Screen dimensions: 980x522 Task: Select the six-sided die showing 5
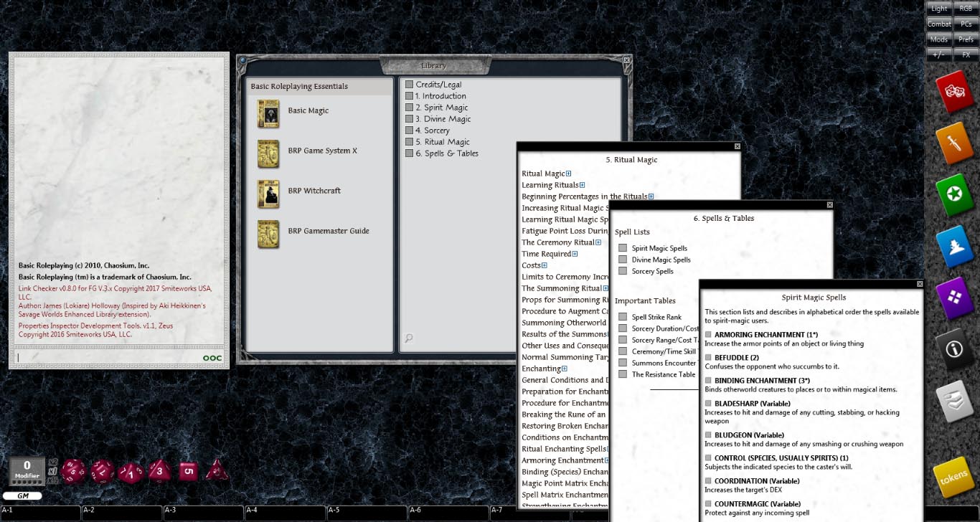click(x=187, y=470)
